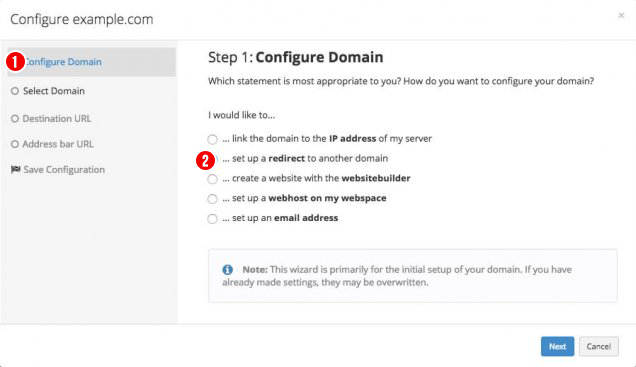The image size is (636, 367).
Task: Click the red number 2 annotation badge
Action: [x=205, y=161]
